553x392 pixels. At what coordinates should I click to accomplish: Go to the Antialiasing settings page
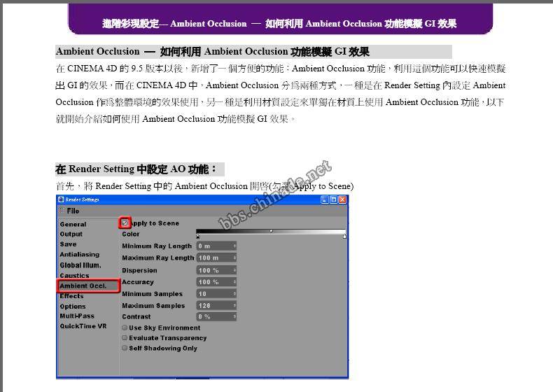(80, 254)
